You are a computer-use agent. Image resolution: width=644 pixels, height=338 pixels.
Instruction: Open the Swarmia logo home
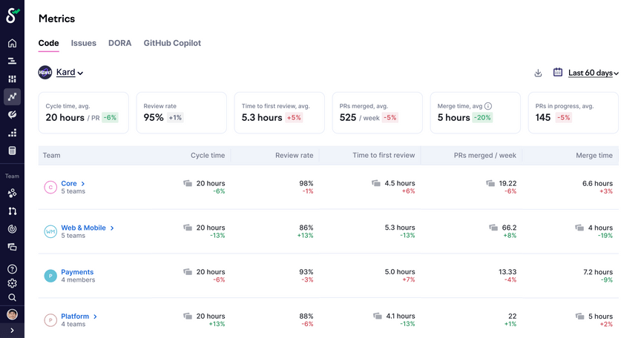tap(13, 16)
